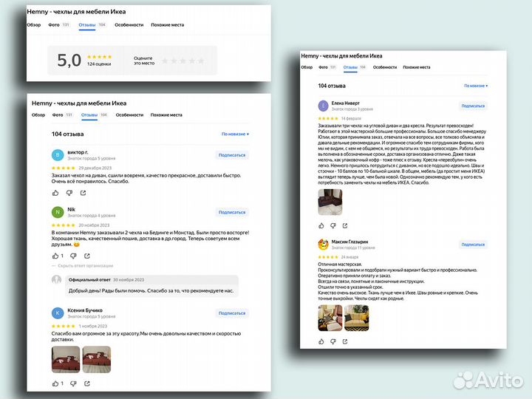Like виктор г.'s review with thumbs up
Viewport: 532px width, 399px height.
pos(55,193)
